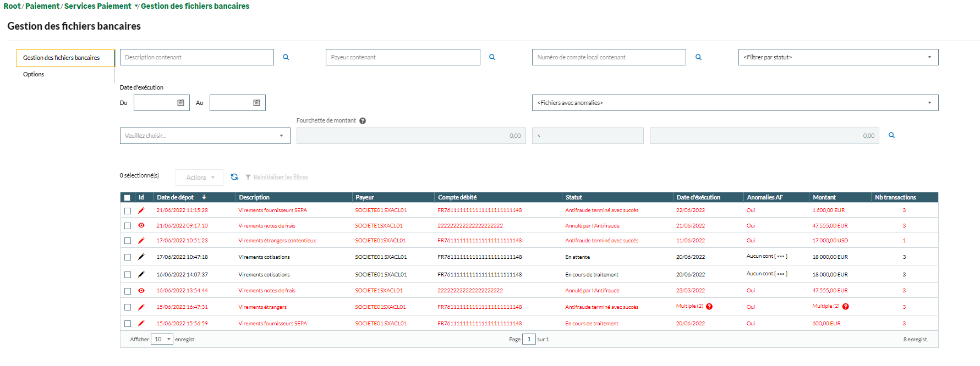Check the Virements étrangers contentieux row checkbox
The width and height of the screenshot is (980, 366).
128,241
